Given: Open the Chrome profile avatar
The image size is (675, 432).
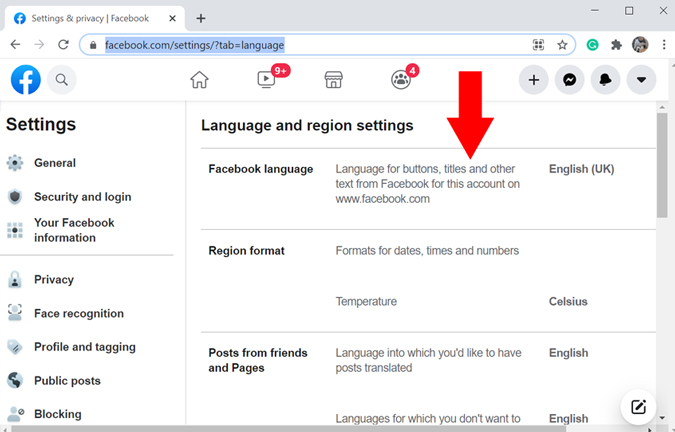Looking at the screenshot, I should (x=640, y=45).
